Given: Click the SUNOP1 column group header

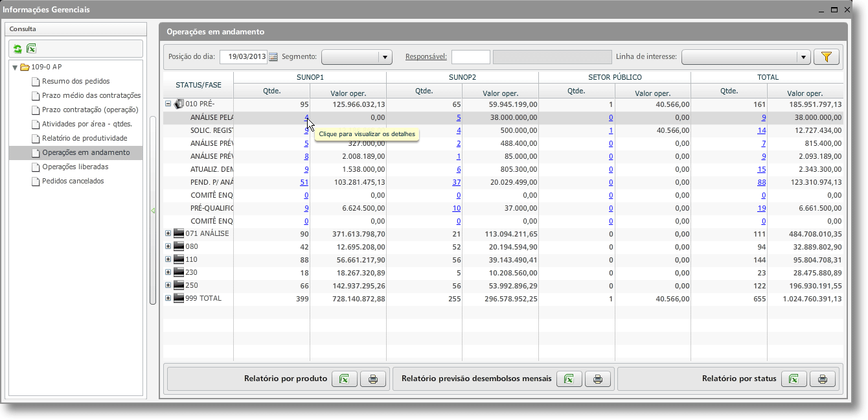Looking at the screenshot, I should [310, 77].
